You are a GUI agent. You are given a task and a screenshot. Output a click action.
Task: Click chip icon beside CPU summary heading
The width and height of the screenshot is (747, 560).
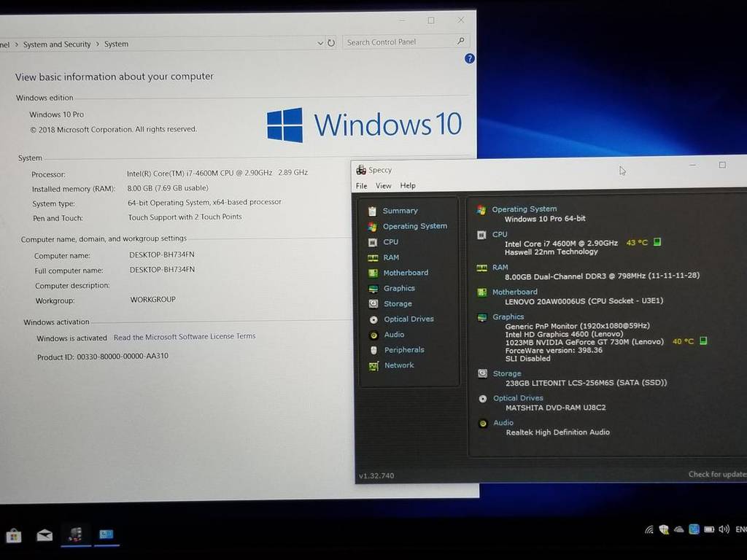click(x=481, y=235)
